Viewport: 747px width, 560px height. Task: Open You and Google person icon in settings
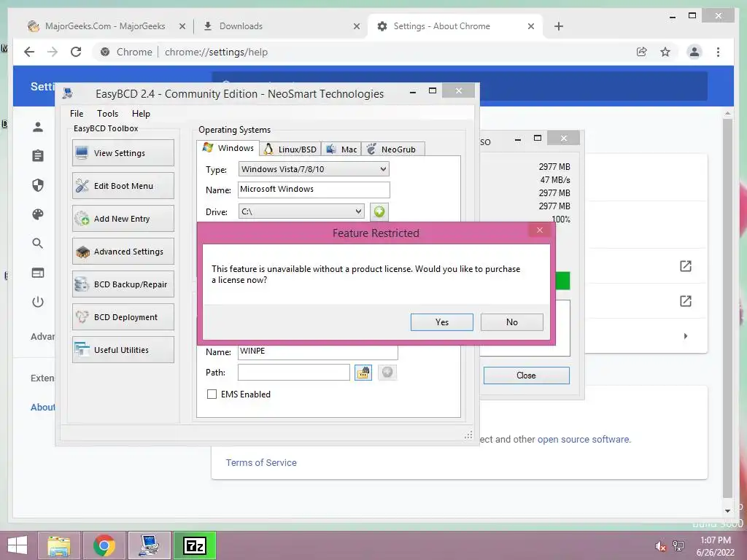pos(38,127)
